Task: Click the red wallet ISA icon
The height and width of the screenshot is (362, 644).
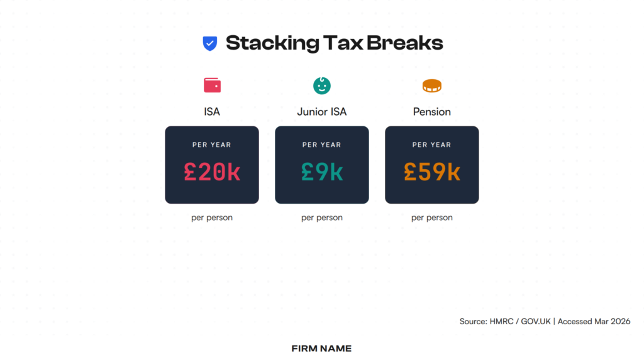Action: tap(212, 85)
